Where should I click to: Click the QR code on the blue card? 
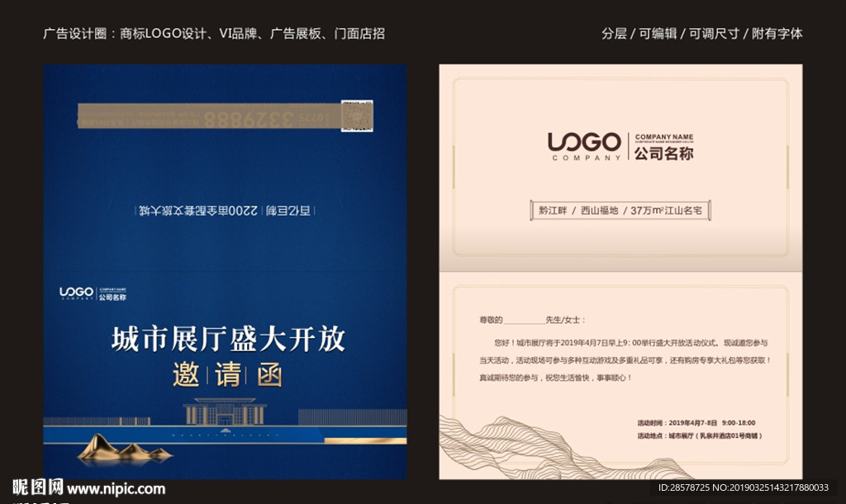[x=357, y=116]
